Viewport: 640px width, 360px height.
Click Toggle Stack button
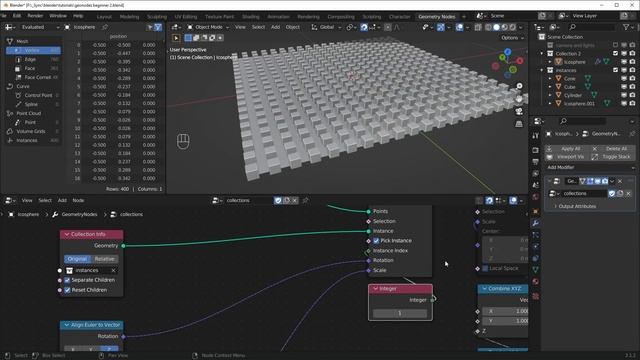click(613, 157)
